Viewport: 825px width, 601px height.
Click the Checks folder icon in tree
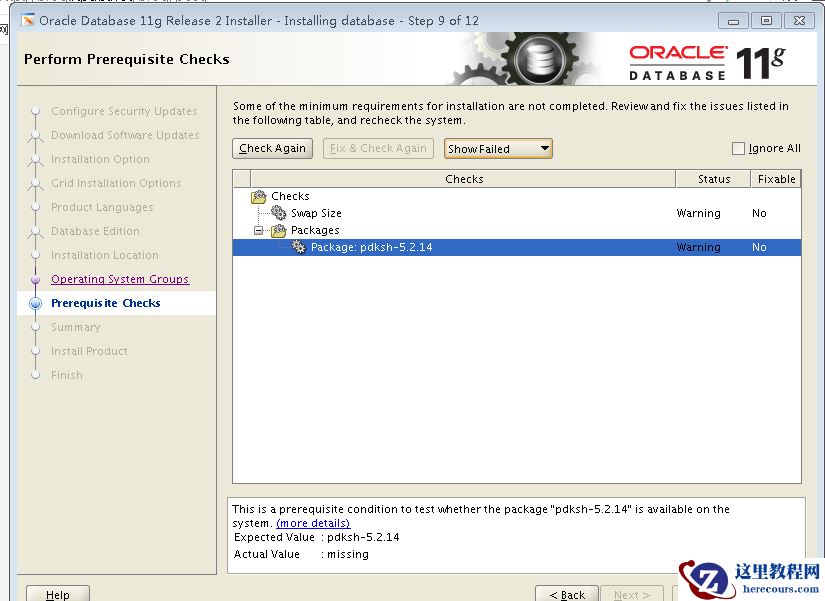pos(259,197)
